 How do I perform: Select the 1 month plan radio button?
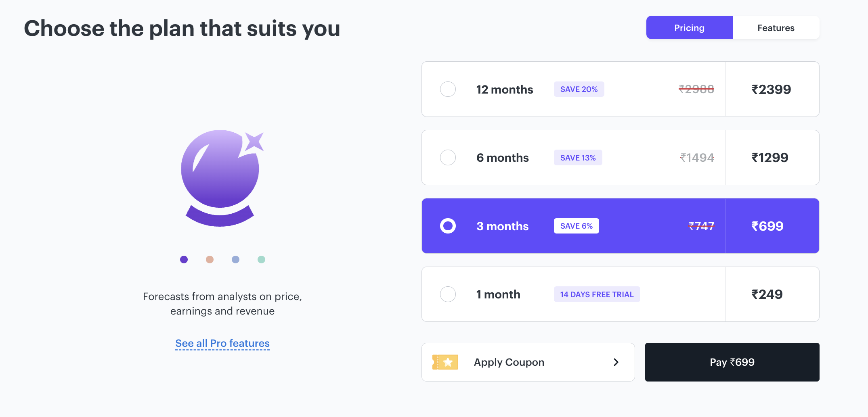point(448,294)
